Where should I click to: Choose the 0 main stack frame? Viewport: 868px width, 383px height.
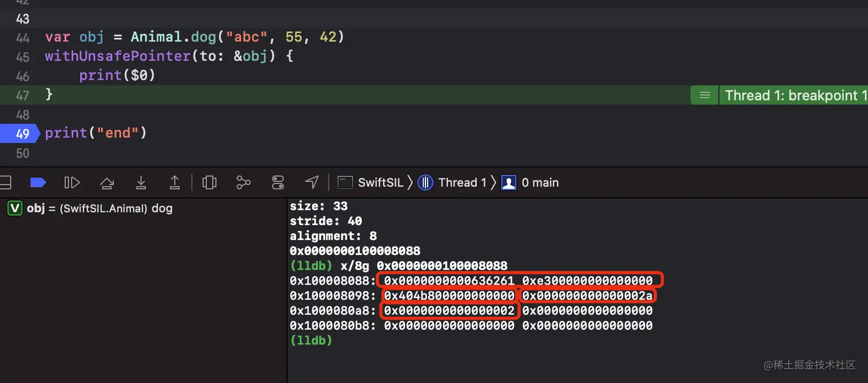pos(531,183)
